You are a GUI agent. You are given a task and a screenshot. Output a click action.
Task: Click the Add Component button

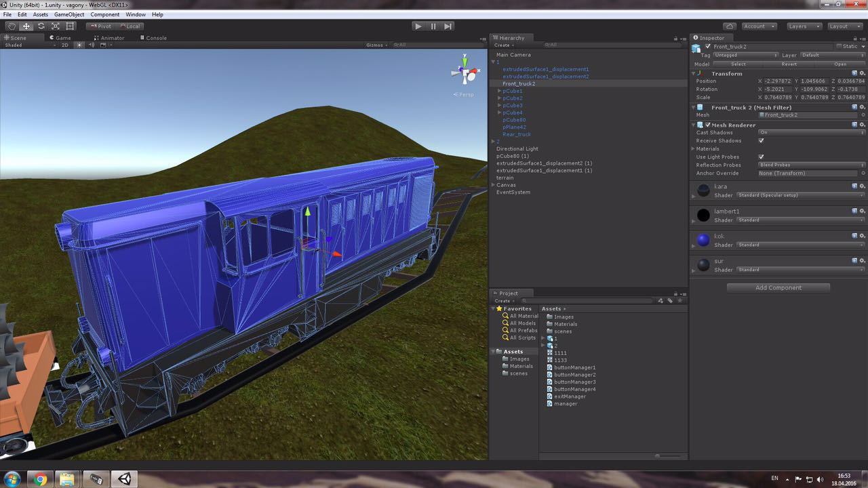(x=778, y=288)
